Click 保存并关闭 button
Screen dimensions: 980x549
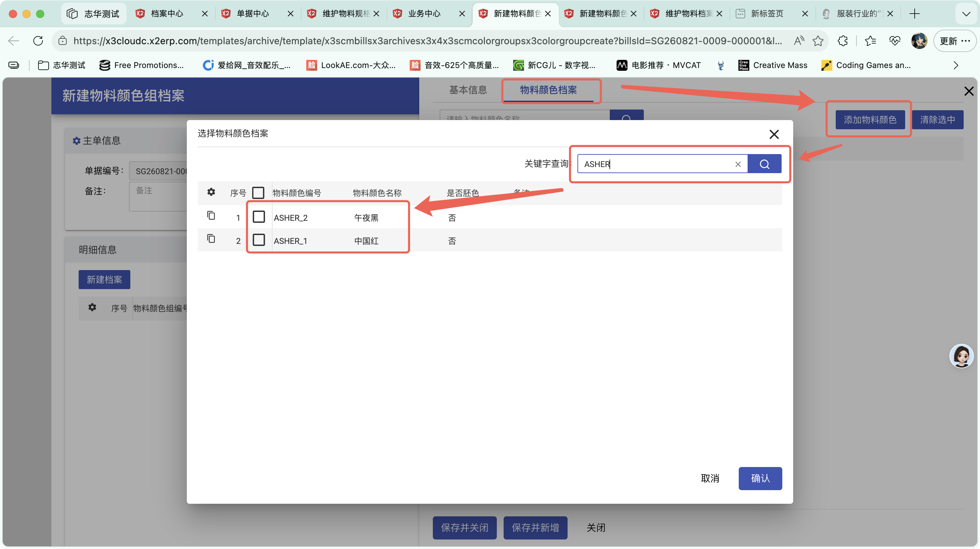464,528
